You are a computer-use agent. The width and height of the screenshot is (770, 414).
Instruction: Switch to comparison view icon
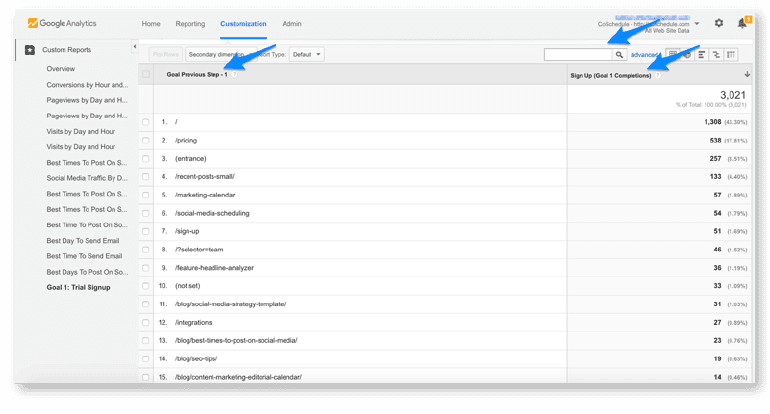pyautogui.click(x=716, y=55)
